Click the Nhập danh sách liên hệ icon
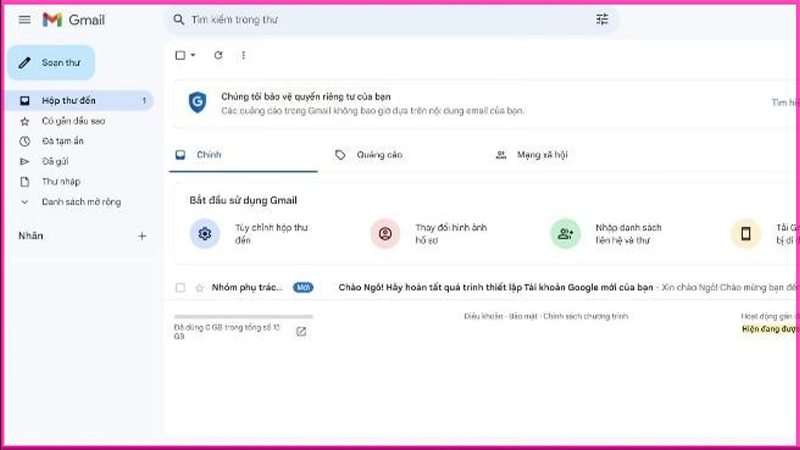Screen dimensions: 800x450 click(565, 234)
